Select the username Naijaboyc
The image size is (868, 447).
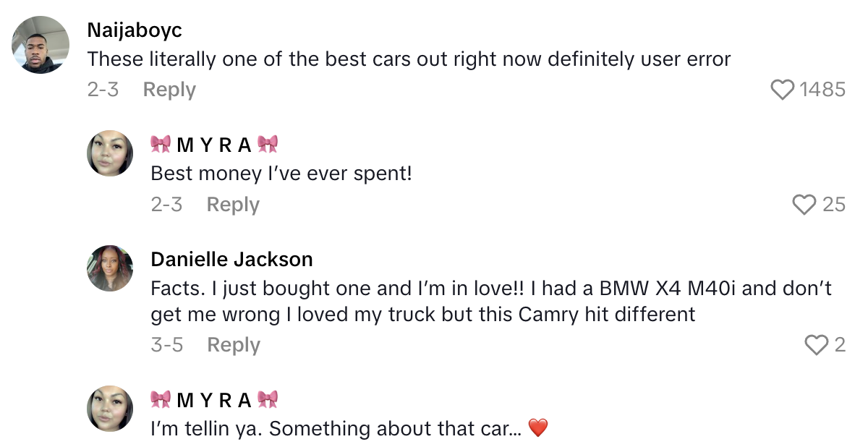[x=135, y=30]
